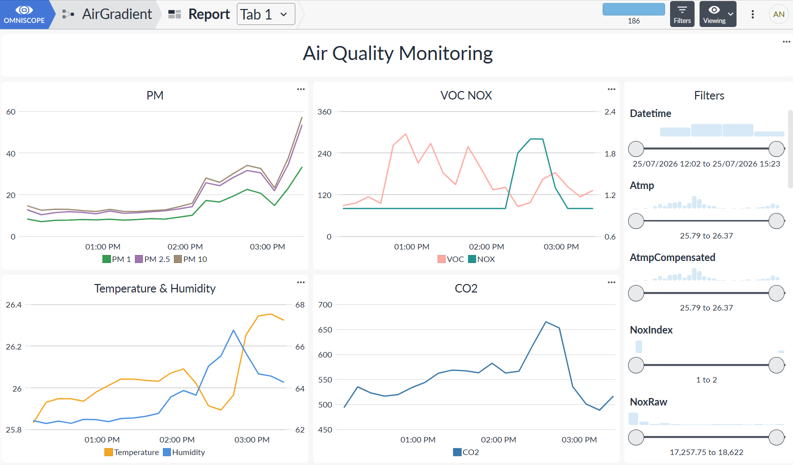Click NoxRaw slider left handle

tap(636, 437)
